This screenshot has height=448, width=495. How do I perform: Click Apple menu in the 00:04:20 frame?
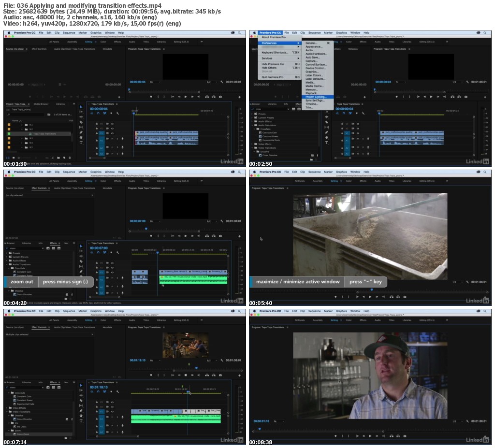coord(9,172)
